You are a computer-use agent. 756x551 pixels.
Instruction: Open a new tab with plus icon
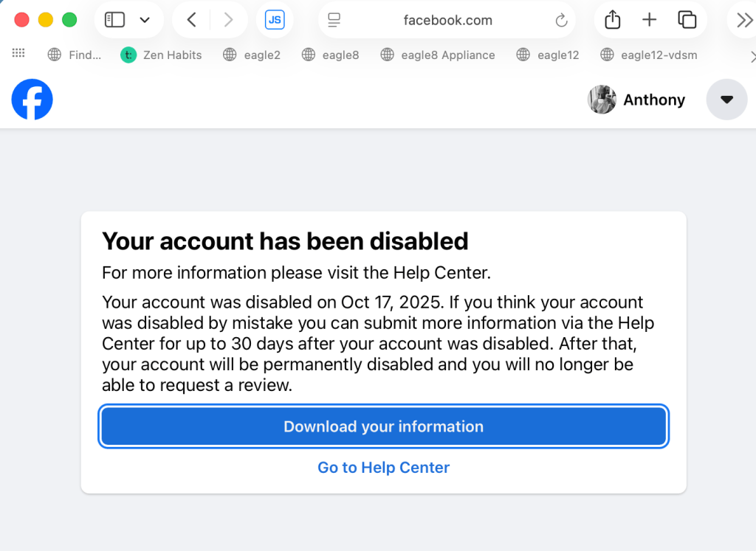649,20
